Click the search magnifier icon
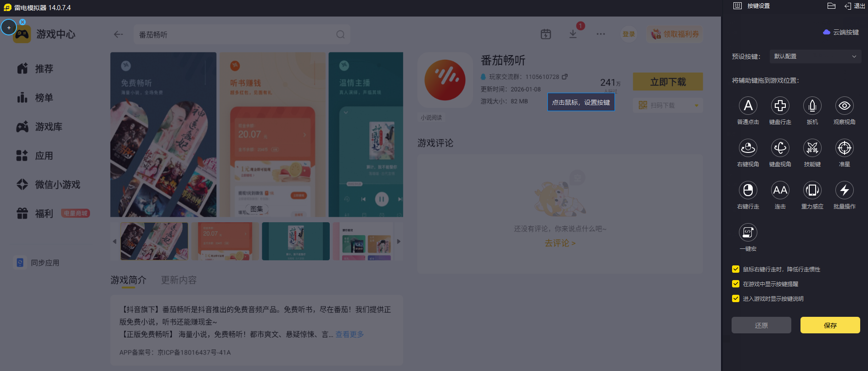The width and height of the screenshot is (868, 371). [340, 34]
